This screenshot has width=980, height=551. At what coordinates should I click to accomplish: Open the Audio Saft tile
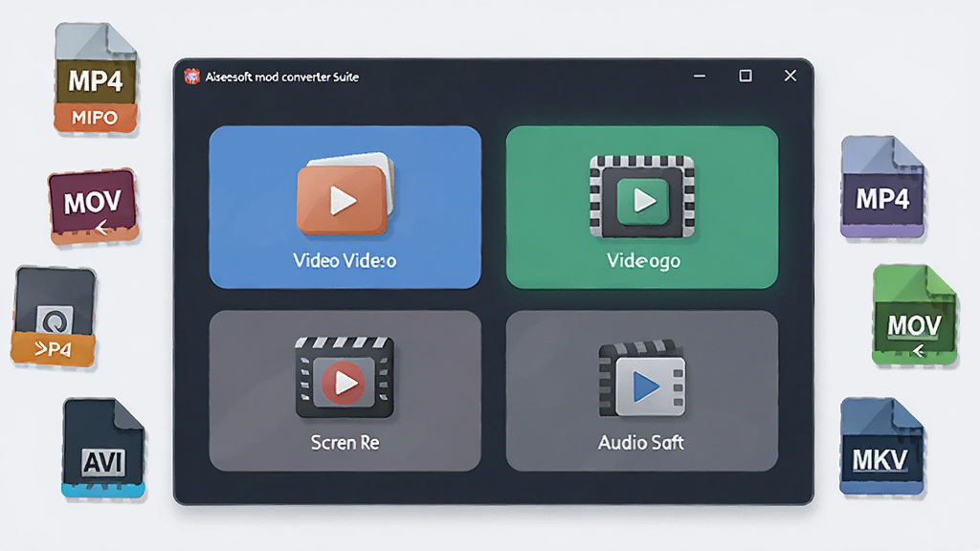click(642, 390)
